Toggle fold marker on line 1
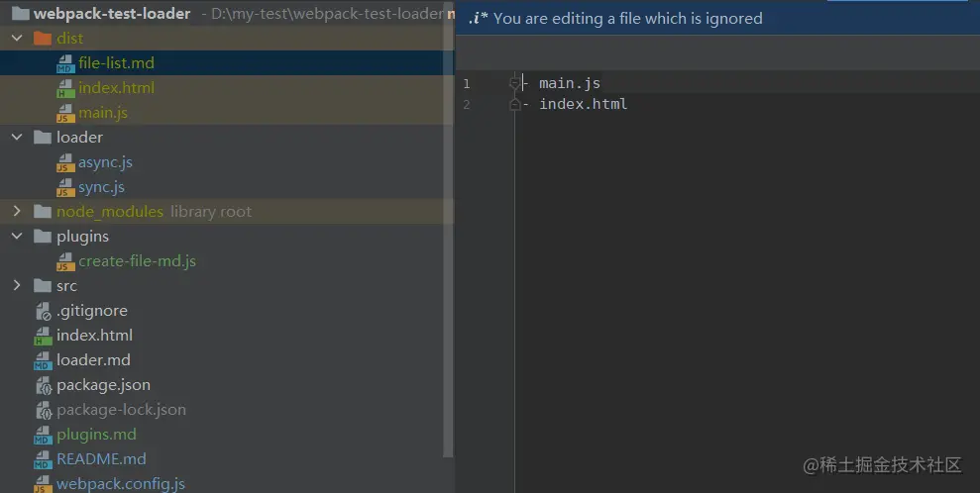Screen dimensions: 980x493 pyautogui.click(x=514, y=83)
